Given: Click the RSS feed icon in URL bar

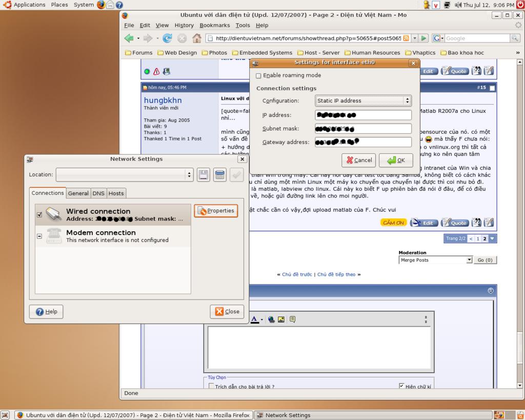Looking at the screenshot, I should 406,38.
